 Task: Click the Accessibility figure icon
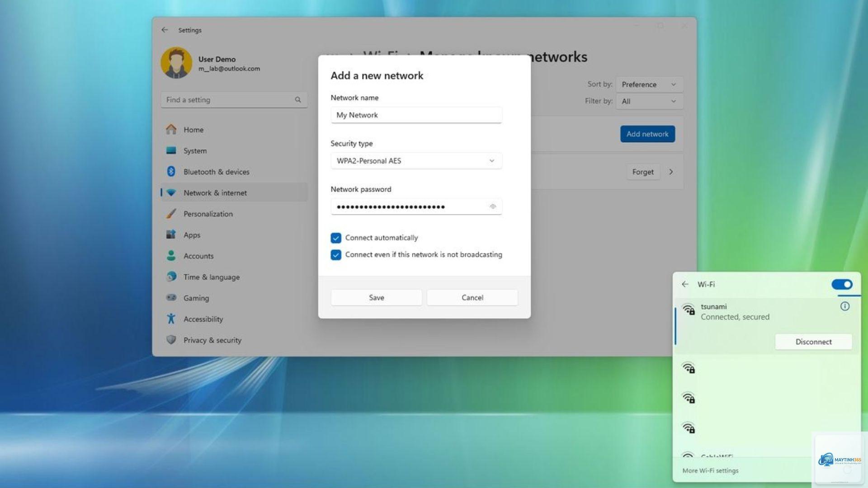coord(171,319)
